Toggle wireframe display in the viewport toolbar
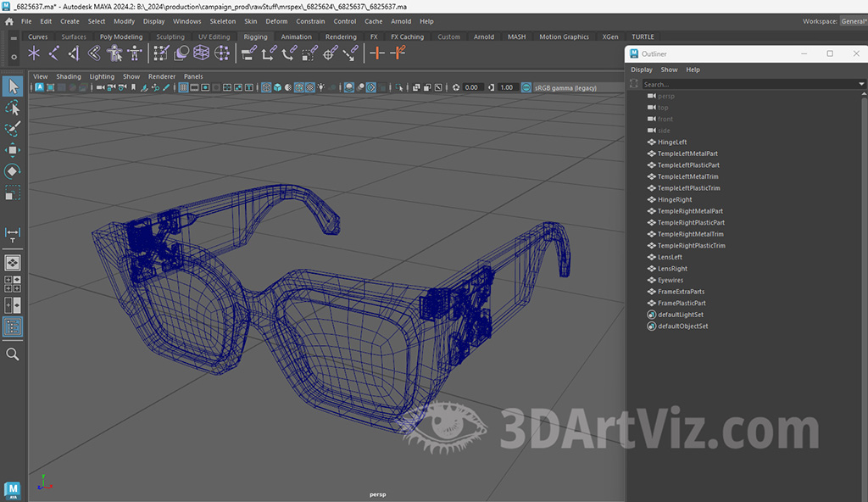Screen dimensions: 868x502 (266, 87)
